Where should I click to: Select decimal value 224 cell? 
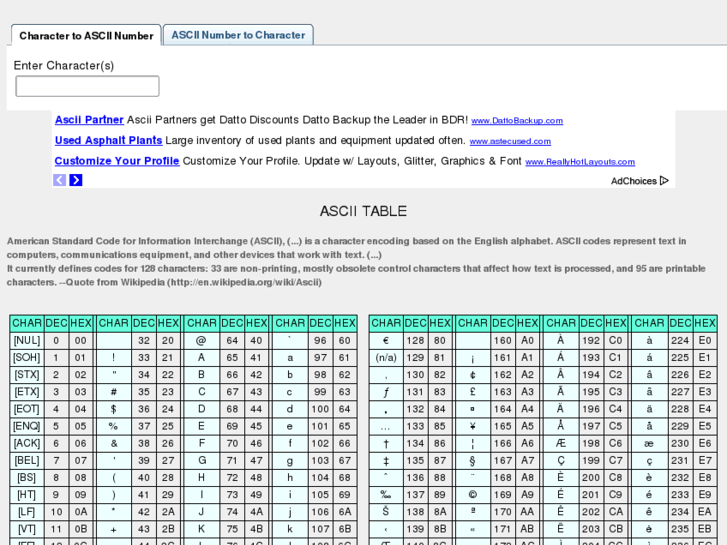(x=680, y=340)
